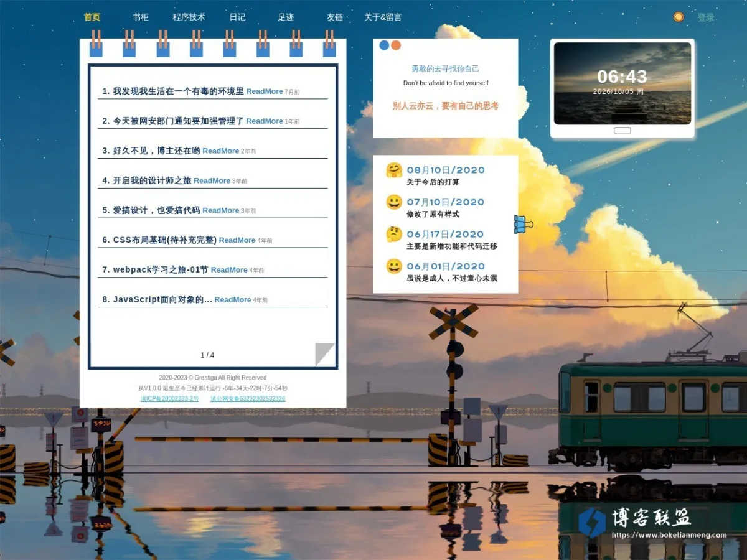Click the hugging emoji for 08月10日/2020
Image resolution: width=747 pixels, height=560 pixels.
tap(394, 170)
